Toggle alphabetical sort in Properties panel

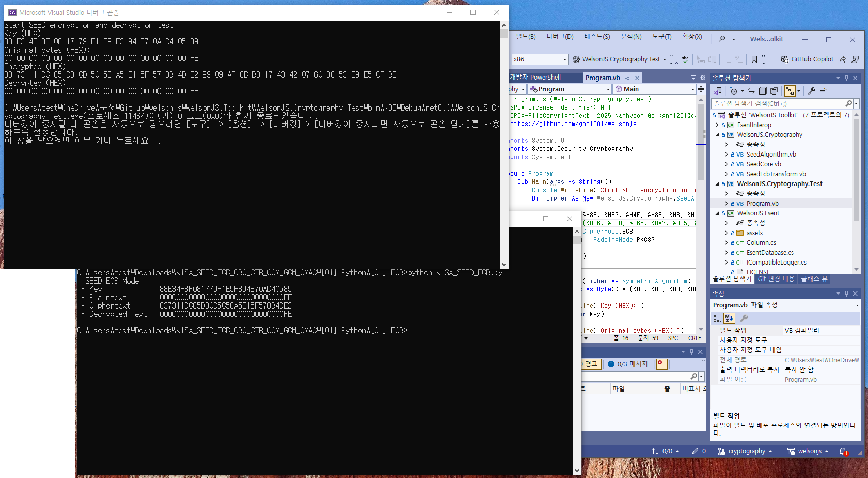pos(729,318)
